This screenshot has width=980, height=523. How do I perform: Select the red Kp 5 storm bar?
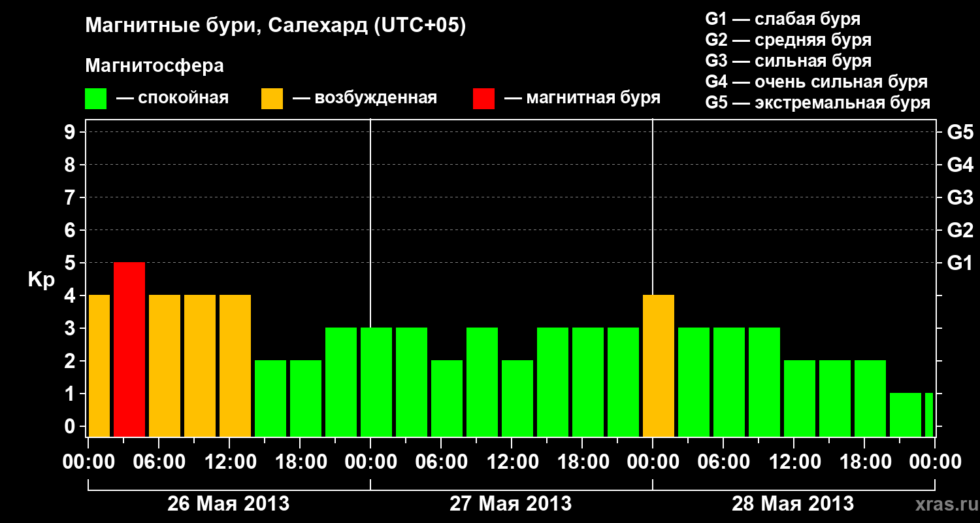pos(129,349)
